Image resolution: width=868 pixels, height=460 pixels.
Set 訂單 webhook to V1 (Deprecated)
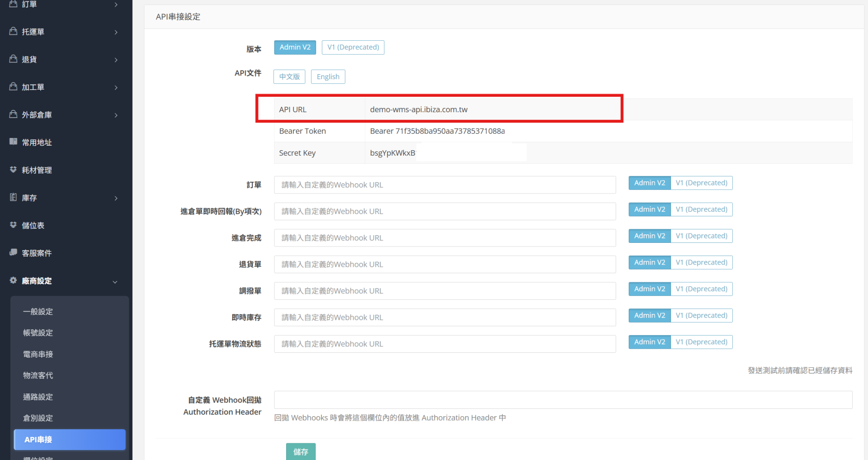[701, 183]
